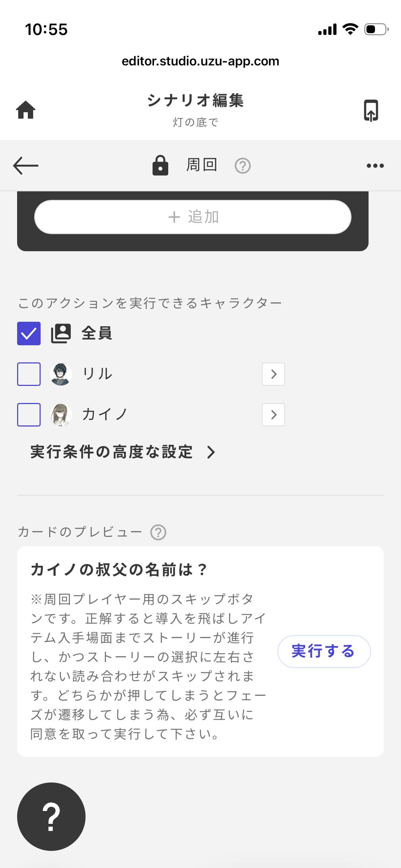Image resolution: width=401 pixels, height=868 pixels.
Task: Open help next to 周回 title
Action: point(243,166)
